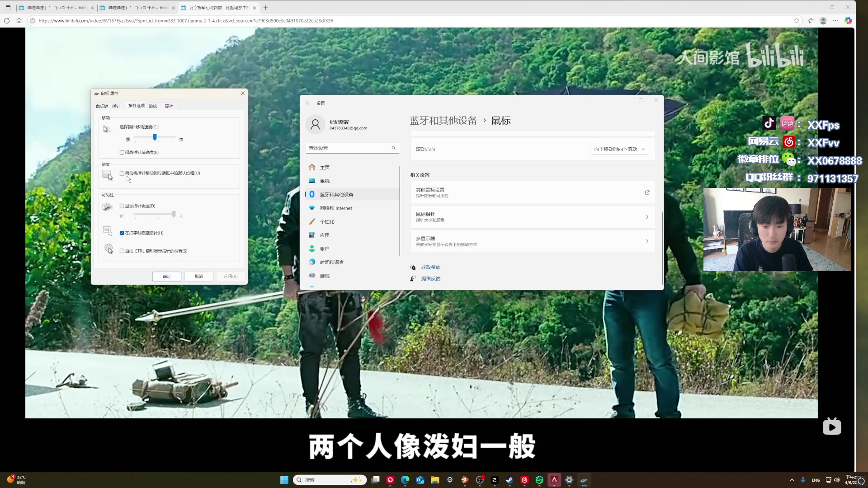
Task: Open Steam from the taskbar
Action: (x=509, y=480)
